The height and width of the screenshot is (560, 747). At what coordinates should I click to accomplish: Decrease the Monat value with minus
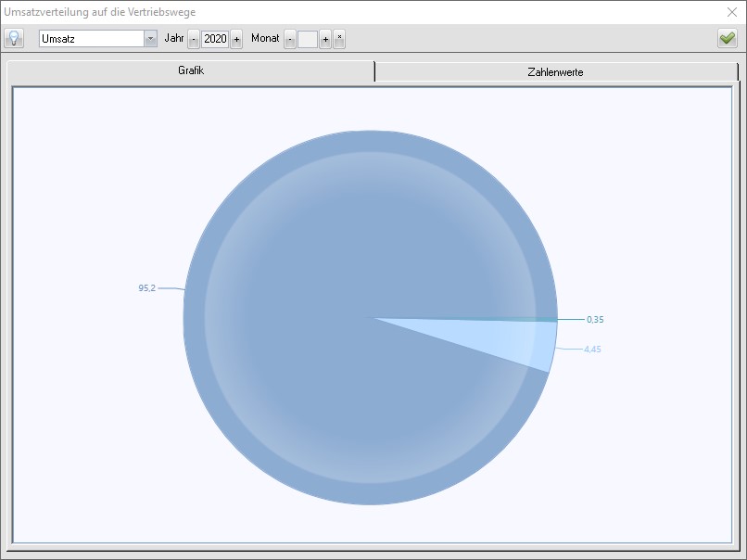290,39
